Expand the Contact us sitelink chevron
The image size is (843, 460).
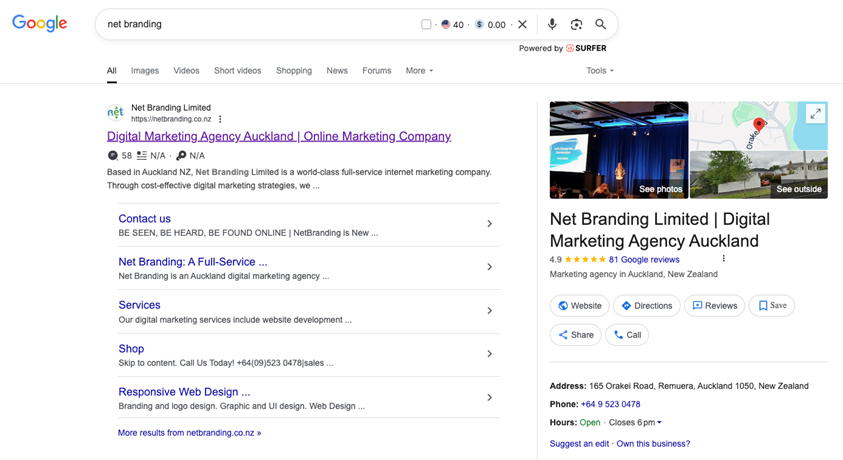click(489, 224)
